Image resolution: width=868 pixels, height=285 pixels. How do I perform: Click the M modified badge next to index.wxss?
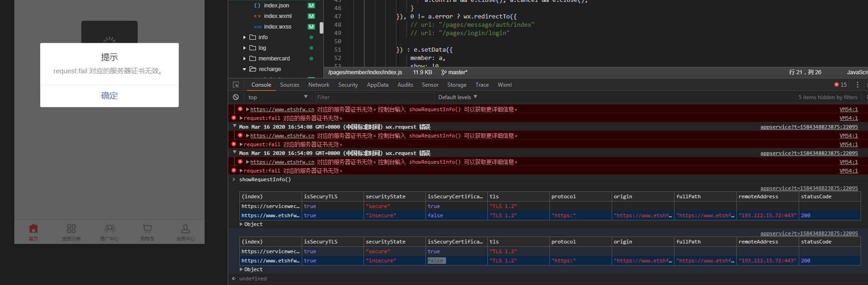click(x=311, y=27)
